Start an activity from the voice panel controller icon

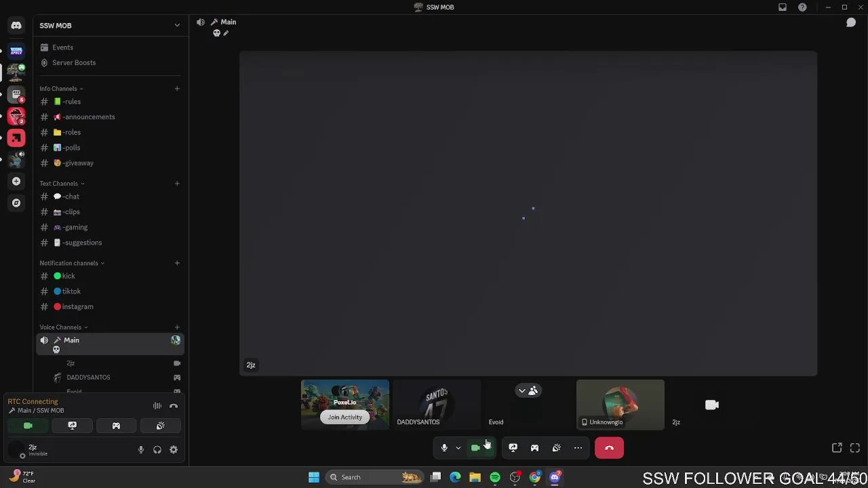click(116, 426)
